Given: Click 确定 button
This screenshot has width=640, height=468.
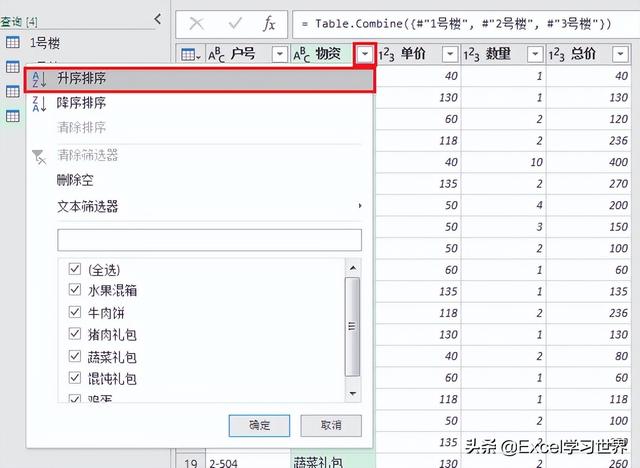Looking at the screenshot, I should coord(260,426).
